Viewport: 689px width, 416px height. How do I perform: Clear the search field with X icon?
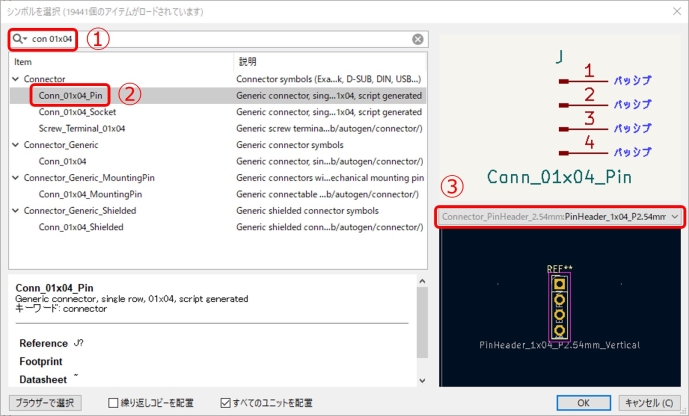(x=418, y=39)
